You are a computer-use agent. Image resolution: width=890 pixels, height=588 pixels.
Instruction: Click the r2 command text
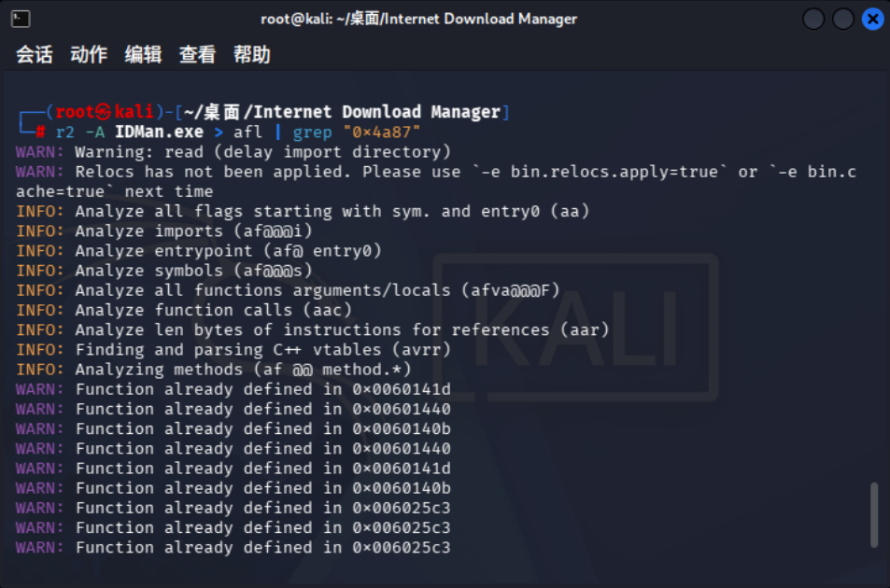point(65,133)
